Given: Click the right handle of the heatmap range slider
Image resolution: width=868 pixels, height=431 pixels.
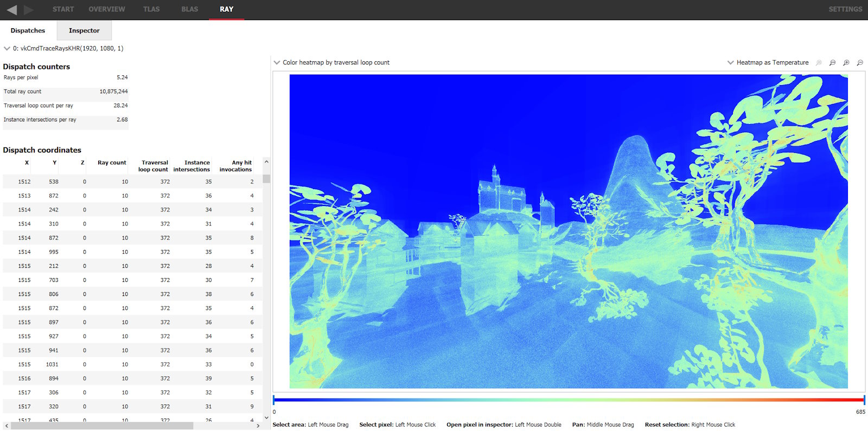Looking at the screenshot, I should click(x=864, y=400).
